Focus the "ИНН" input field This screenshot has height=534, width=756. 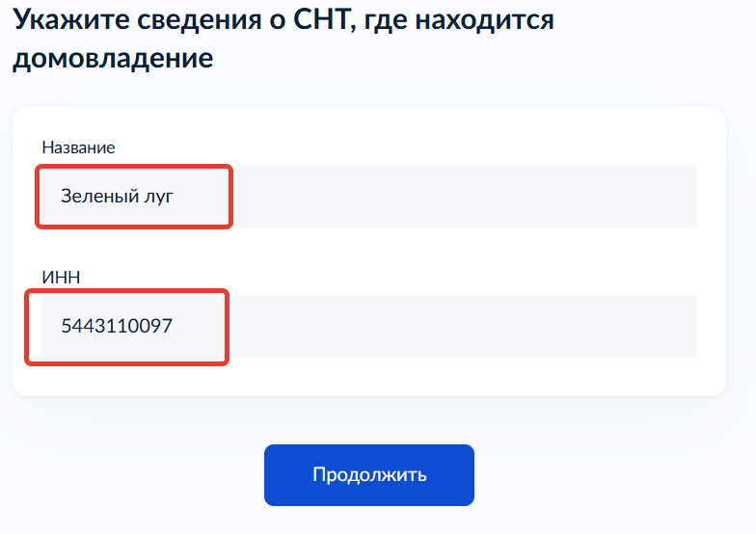tap(368, 326)
